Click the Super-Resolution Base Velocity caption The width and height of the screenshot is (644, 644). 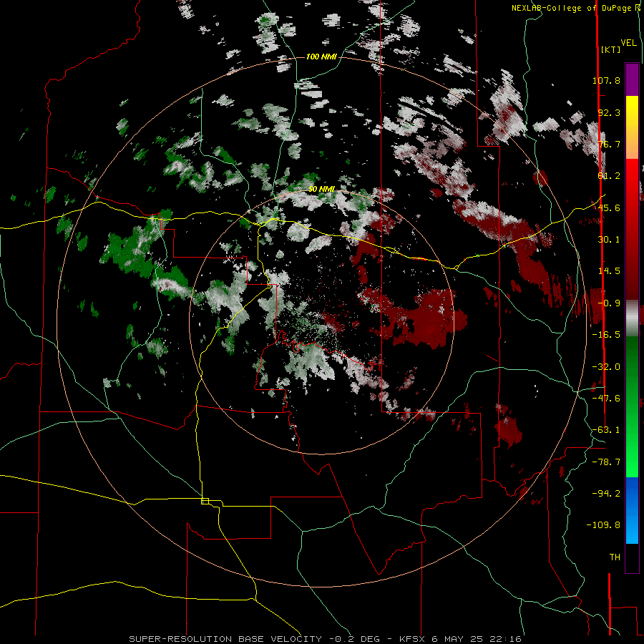(325, 639)
